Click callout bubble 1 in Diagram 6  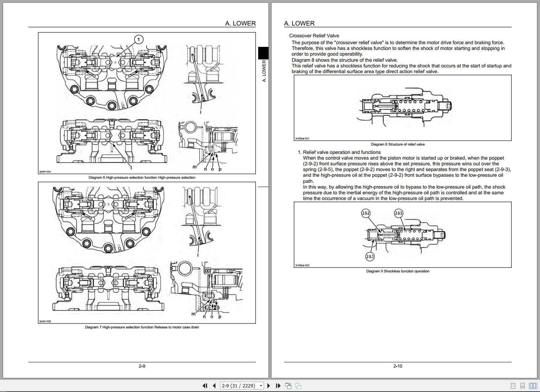tap(139, 39)
